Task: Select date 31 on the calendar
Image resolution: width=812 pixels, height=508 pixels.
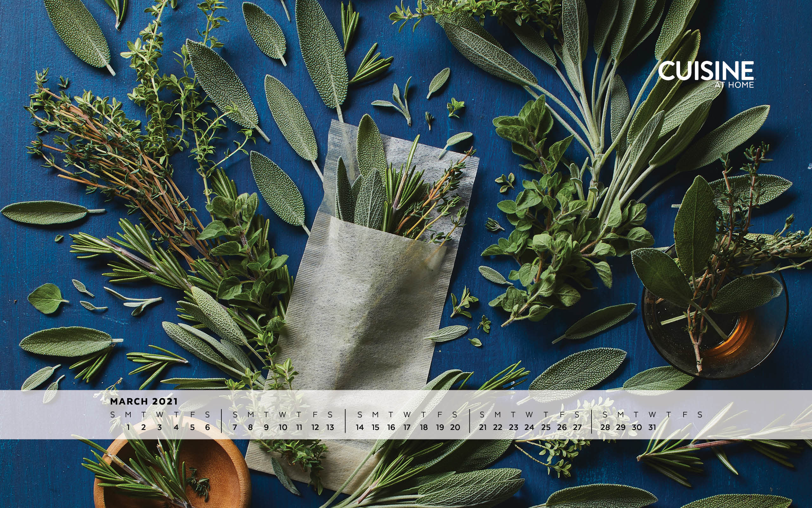Action: tap(652, 427)
